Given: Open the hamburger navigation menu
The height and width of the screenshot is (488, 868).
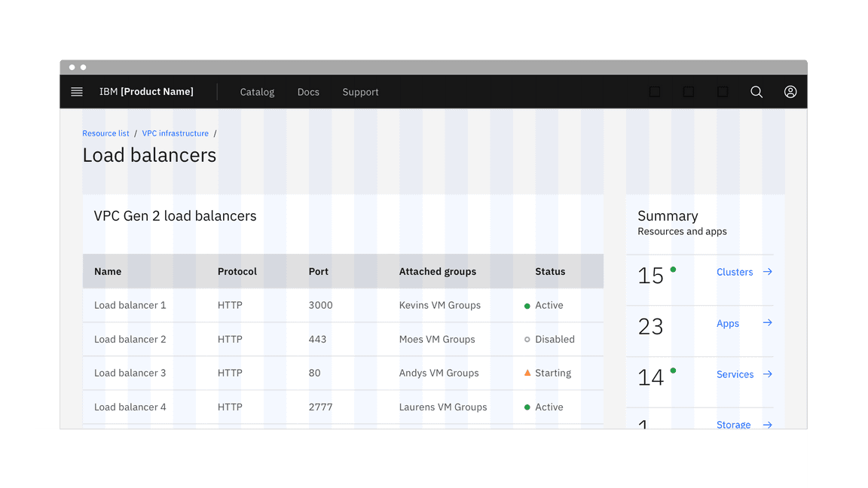Looking at the screenshot, I should [76, 92].
